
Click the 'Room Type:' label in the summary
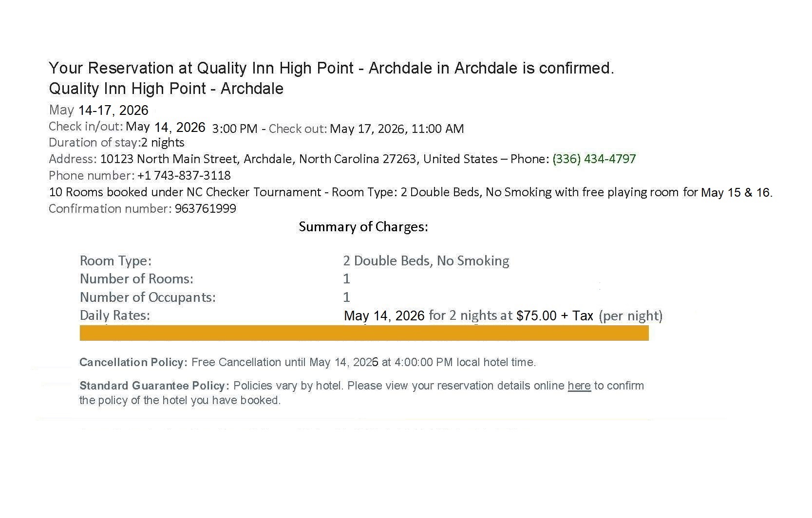(x=115, y=261)
